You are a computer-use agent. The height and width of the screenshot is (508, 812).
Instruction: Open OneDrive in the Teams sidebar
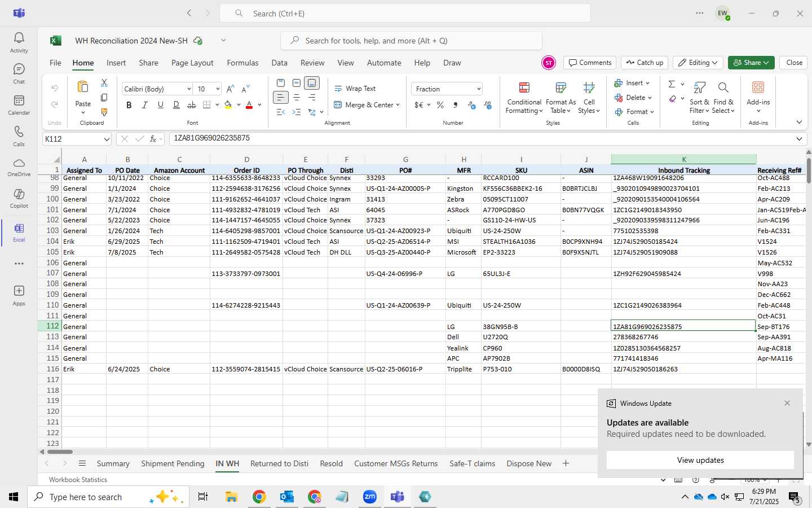pos(19,167)
